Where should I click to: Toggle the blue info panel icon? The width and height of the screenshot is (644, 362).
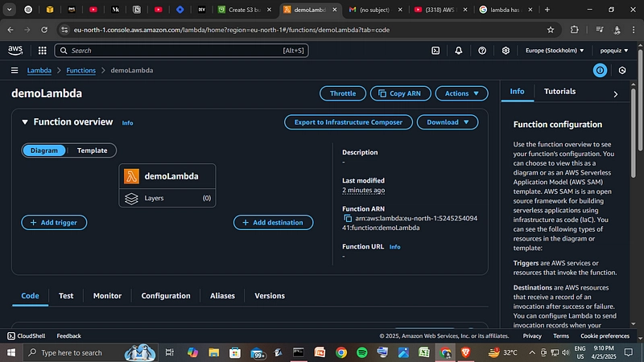tap(600, 70)
